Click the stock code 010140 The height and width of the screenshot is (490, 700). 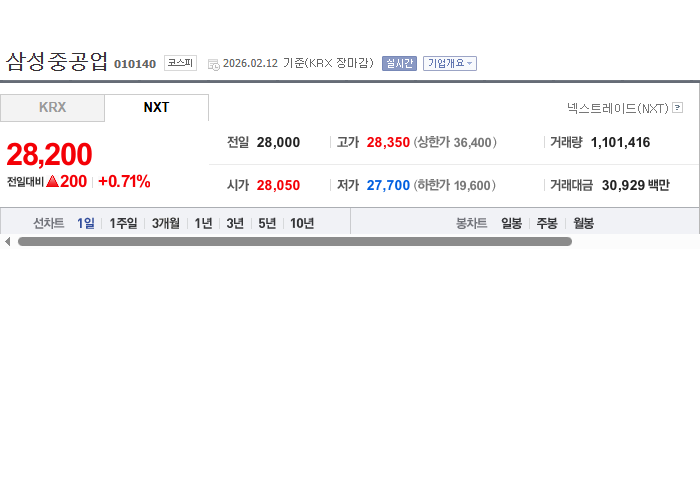pos(135,64)
